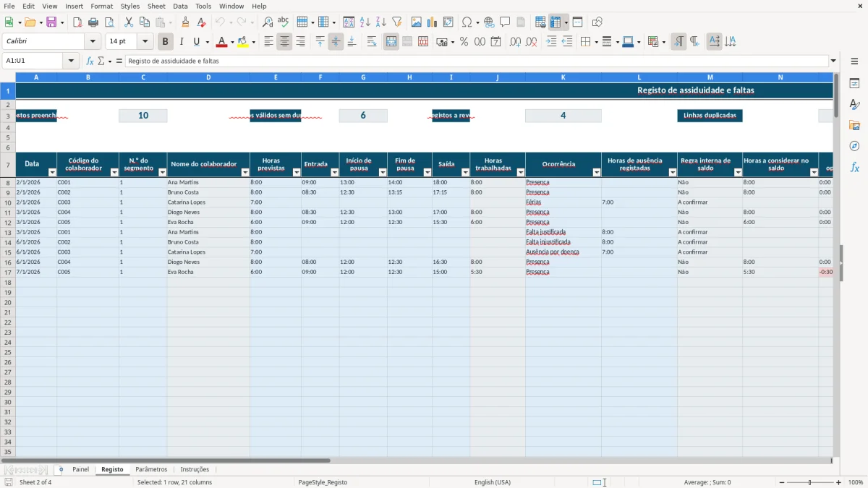Click Sort Descending icon
The height and width of the screenshot is (488, 868).
click(x=381, y=22)
